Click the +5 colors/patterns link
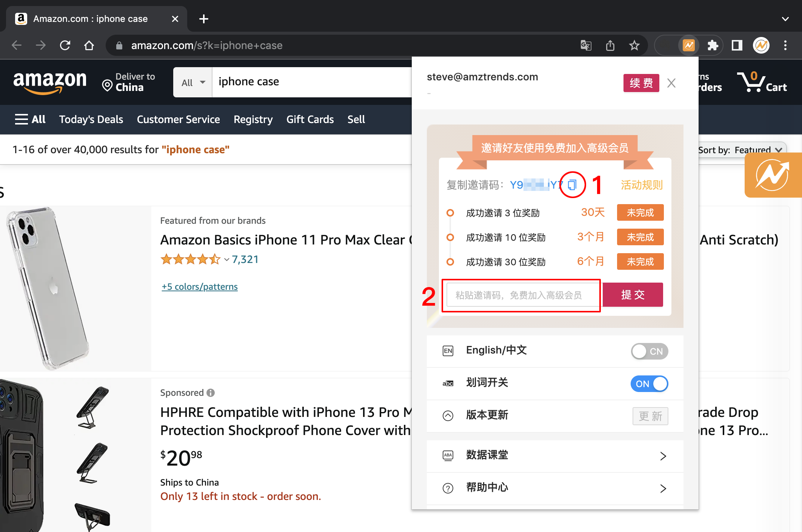 [200, 287]
